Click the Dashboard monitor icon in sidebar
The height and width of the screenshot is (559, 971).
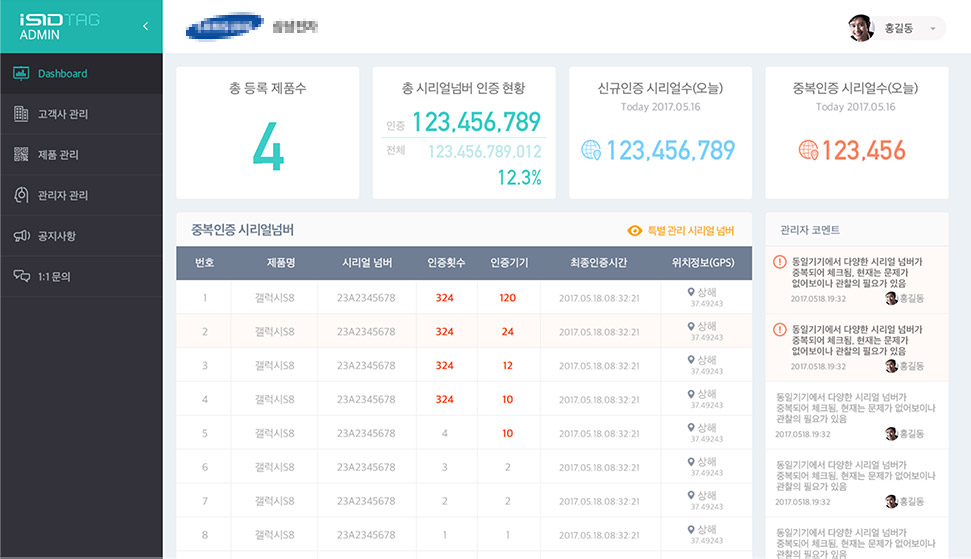[x=20, y=73]
